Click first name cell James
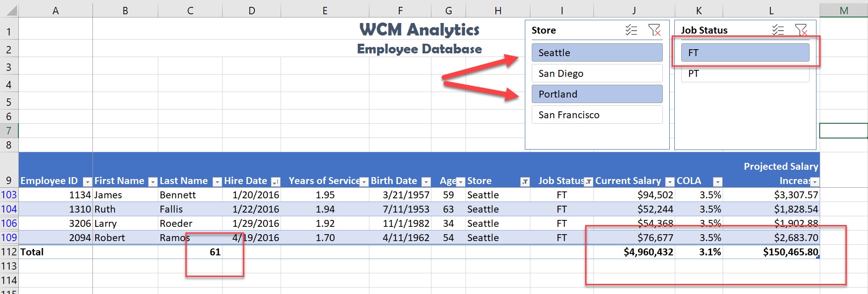Viewport: 868px width, 294px height. point(125,195)
